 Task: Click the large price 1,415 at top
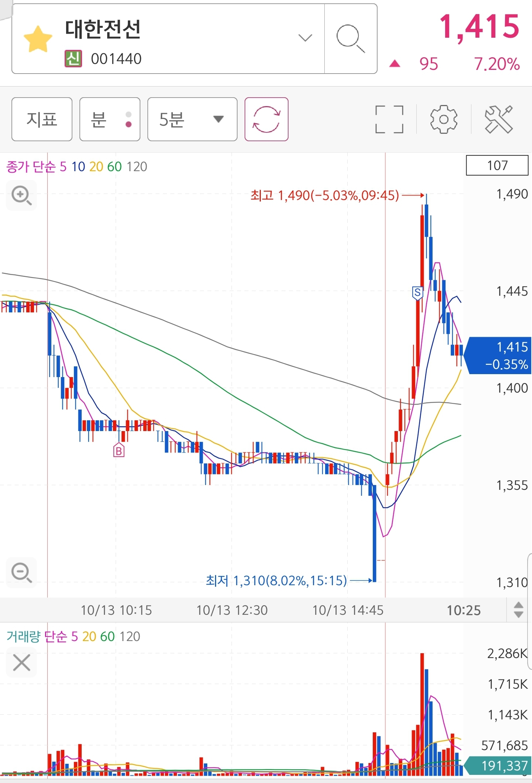[480, 27]
